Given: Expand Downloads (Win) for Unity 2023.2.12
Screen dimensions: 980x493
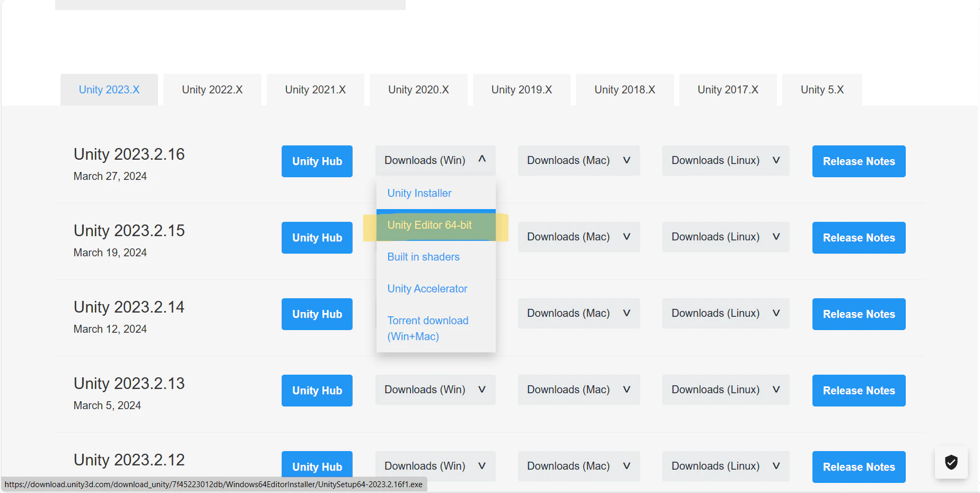Looking at the screenshot, I should point(435,466).
